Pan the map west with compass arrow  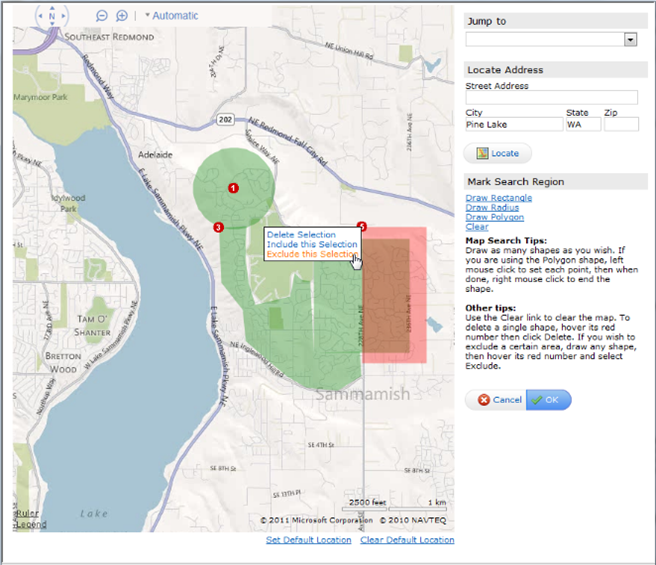click(39, 16)
